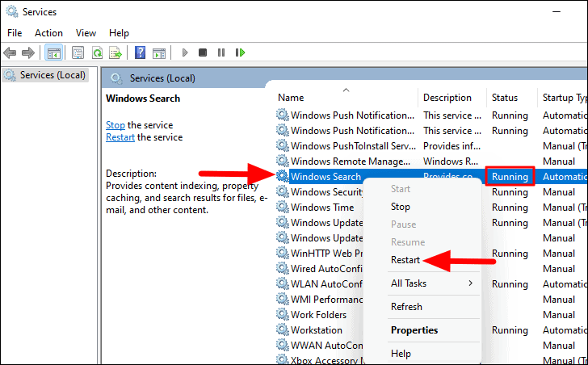
Task: Select the Work Folders service row
Action: 318,315
